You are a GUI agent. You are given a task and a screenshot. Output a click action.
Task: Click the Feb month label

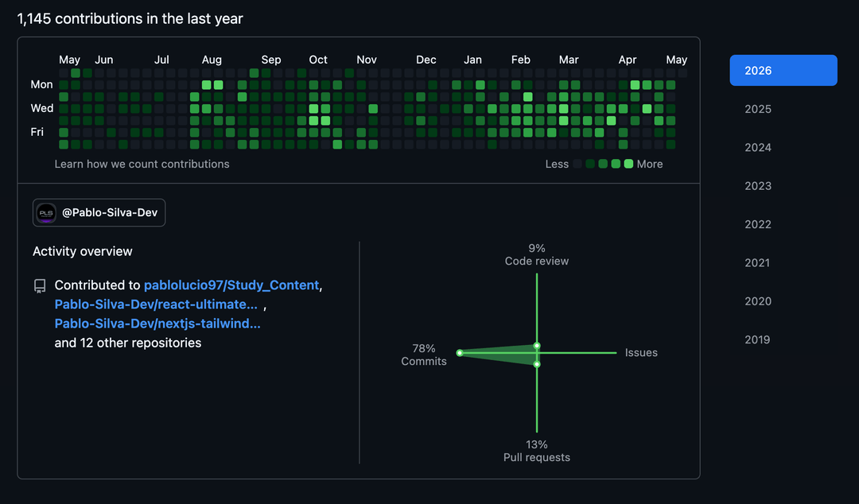pyautogui.click(x=521, y=60)
